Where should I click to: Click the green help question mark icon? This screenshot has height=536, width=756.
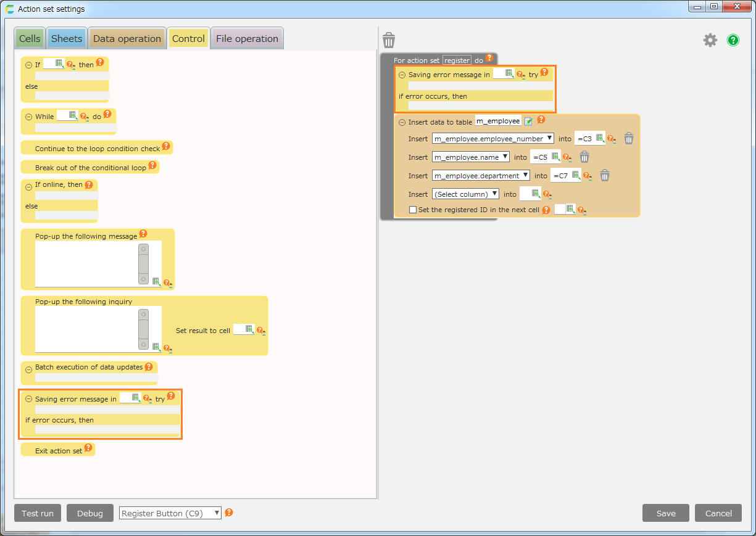click(733, 40)
